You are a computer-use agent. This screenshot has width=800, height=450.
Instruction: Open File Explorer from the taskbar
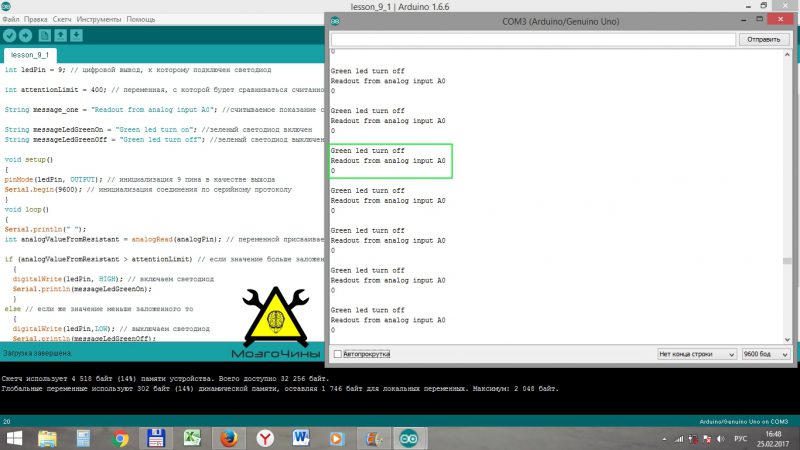point(47,438)
